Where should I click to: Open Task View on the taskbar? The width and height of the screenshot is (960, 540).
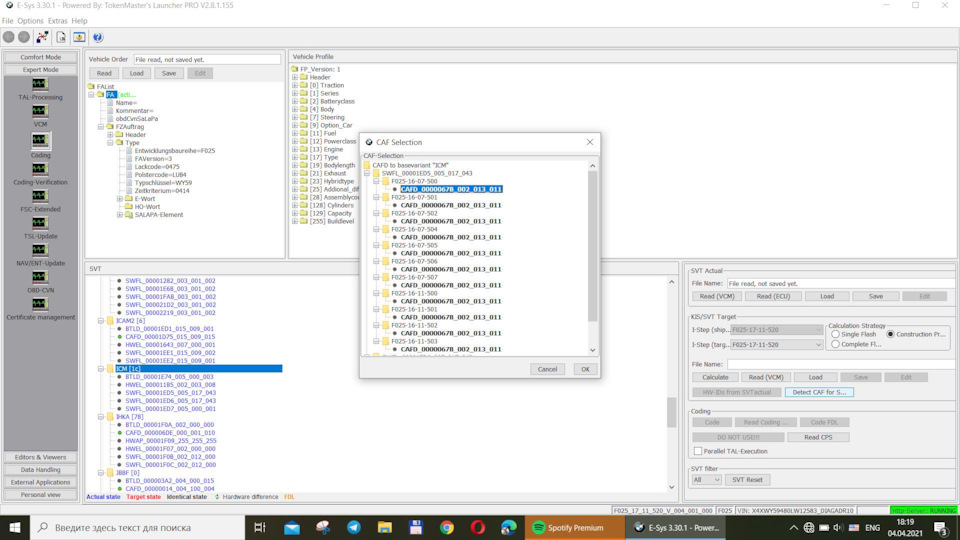260,527
